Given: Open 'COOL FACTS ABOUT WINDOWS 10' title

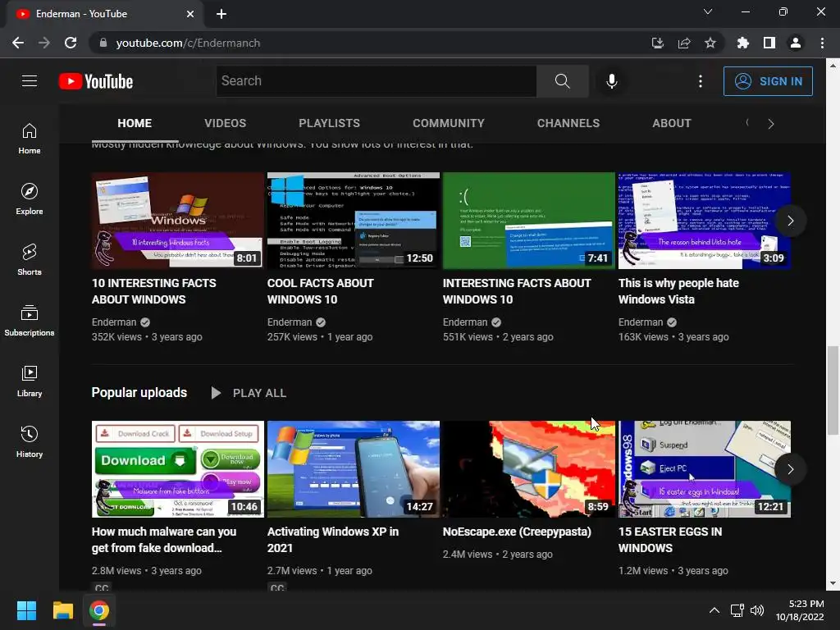Looking at the screenshot, I should (321, 291).
